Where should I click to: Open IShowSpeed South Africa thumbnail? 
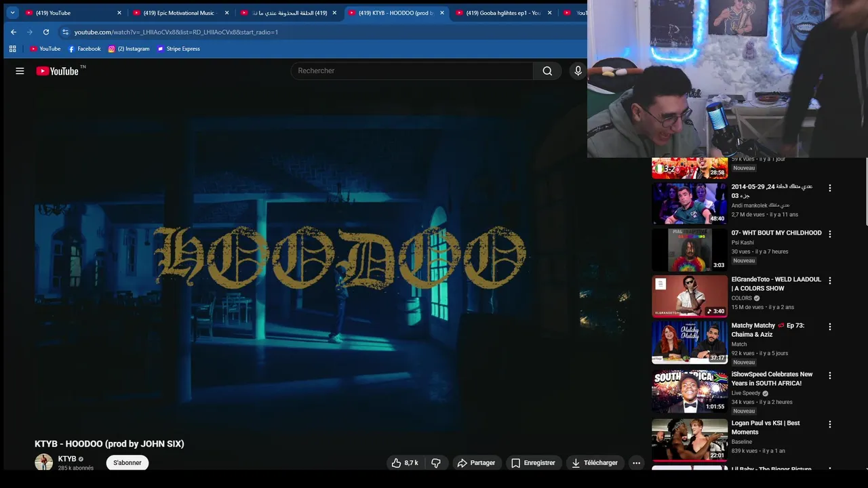coord(690,391)
